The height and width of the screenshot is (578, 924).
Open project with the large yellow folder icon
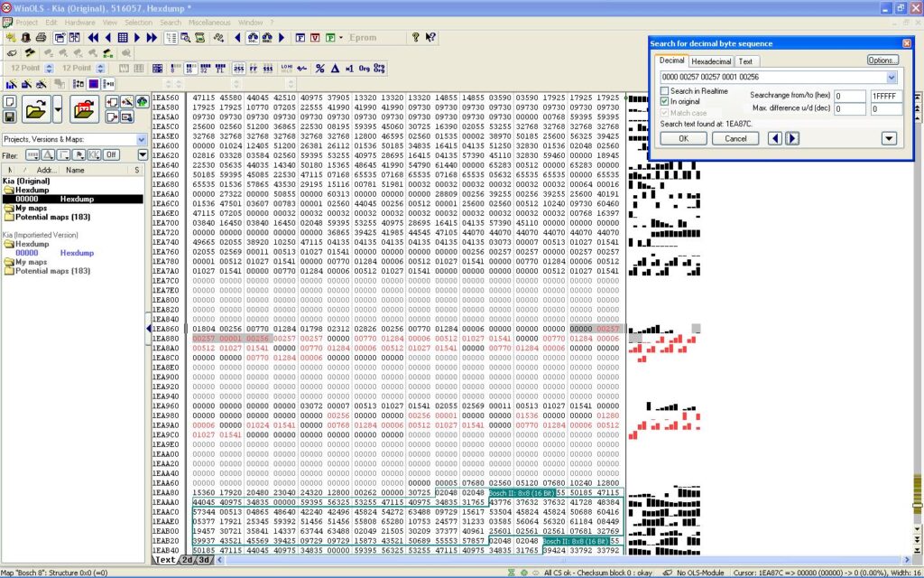coord(36,109)
